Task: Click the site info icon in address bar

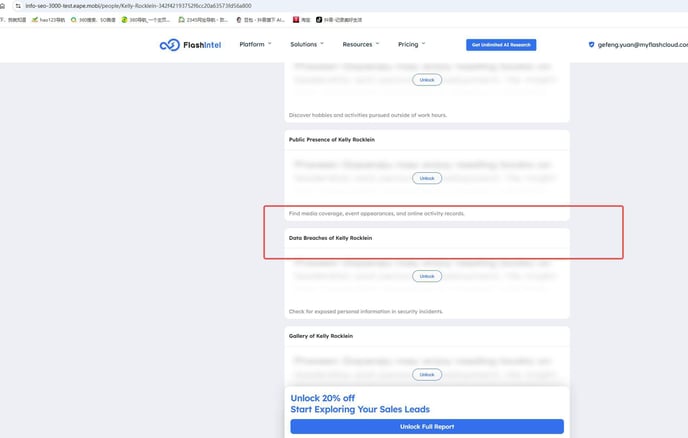Action: point(18,6)
